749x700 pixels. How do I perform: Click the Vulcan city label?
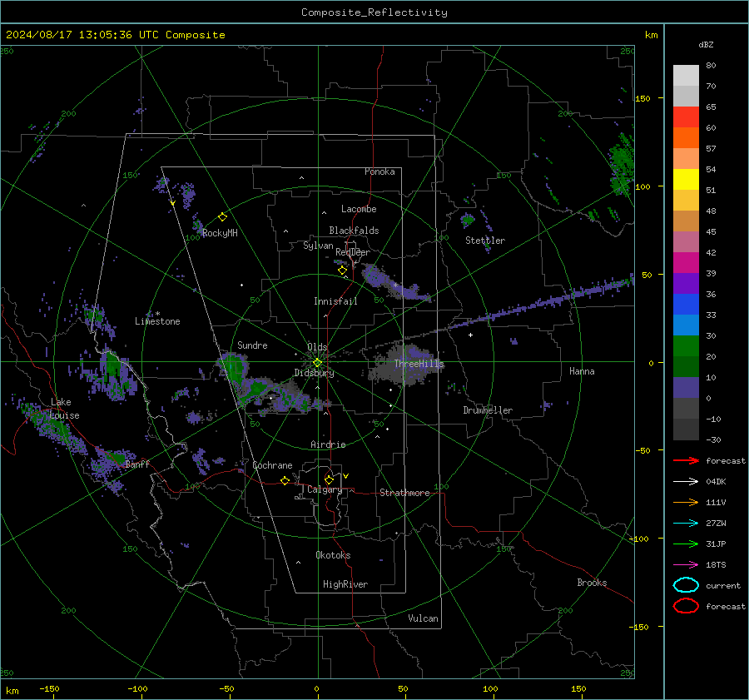[x=423, y=618]
